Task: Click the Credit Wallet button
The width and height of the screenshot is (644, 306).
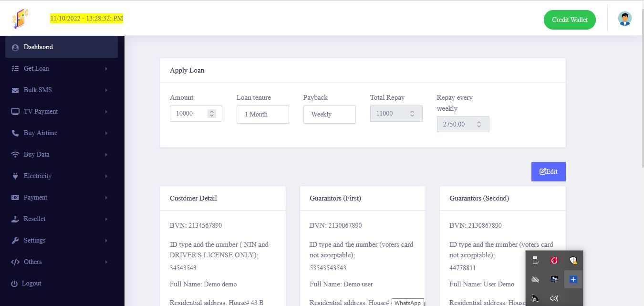Action: [x=570, y=20]
